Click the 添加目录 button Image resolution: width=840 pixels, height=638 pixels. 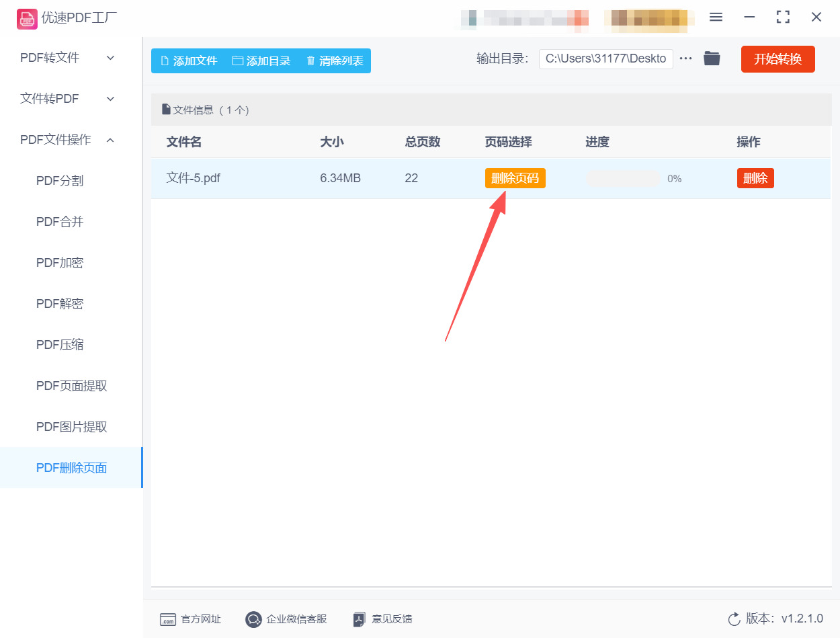pos(261,61)
